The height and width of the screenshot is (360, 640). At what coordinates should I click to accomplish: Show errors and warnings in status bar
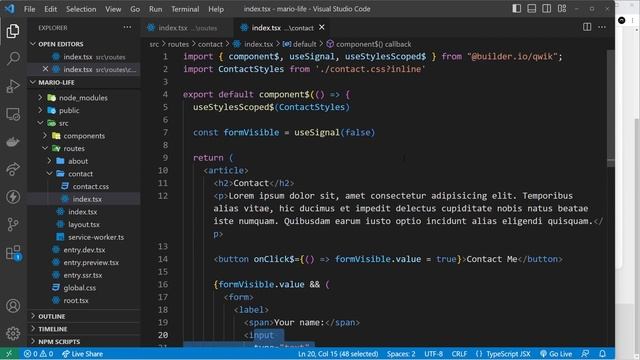pyautogui.click(x=38, y=354)
